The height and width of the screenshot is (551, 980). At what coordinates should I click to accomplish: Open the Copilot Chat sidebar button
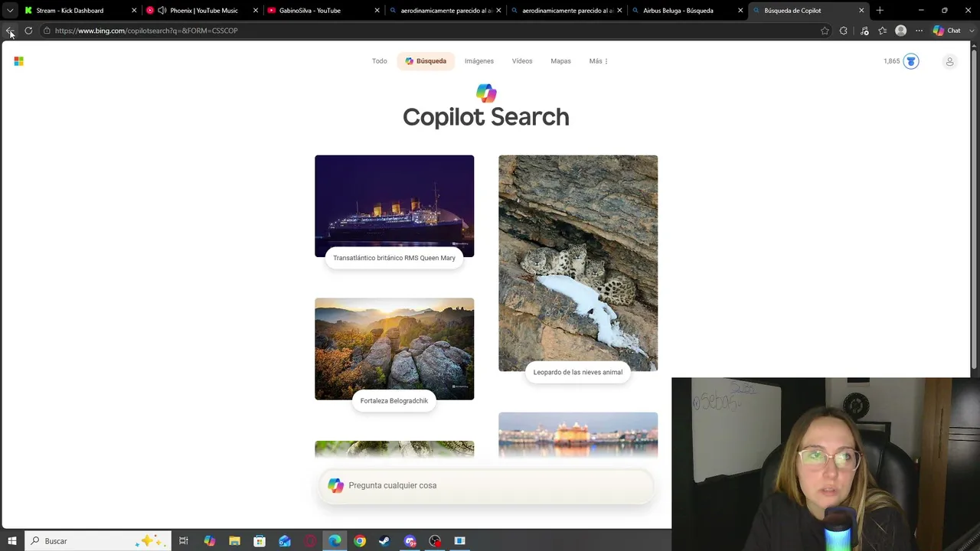click(946, 31)
